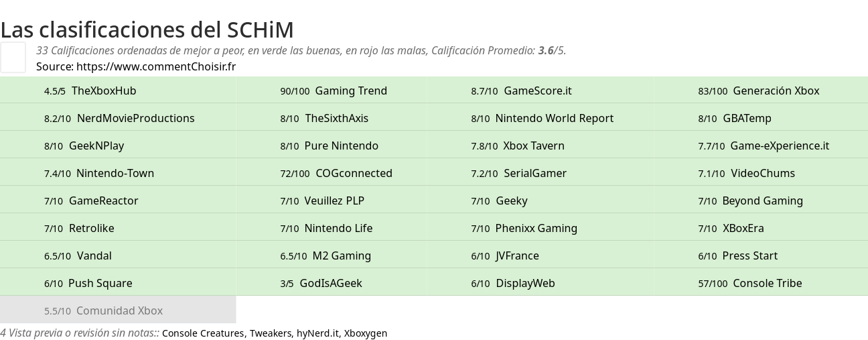Open the commentChoisir.fr source link

coord(156,66)
